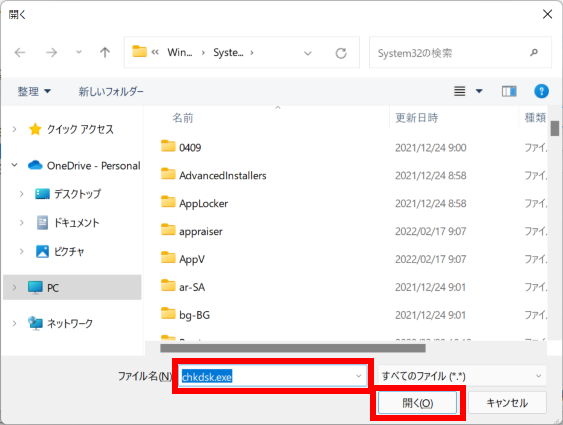Screen dimensions: 563x425
Task: Click the 開く(O) button
Action: [417, 403]
